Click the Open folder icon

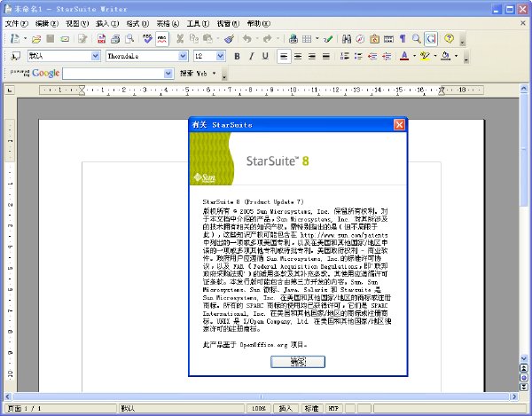click(36, 39)
